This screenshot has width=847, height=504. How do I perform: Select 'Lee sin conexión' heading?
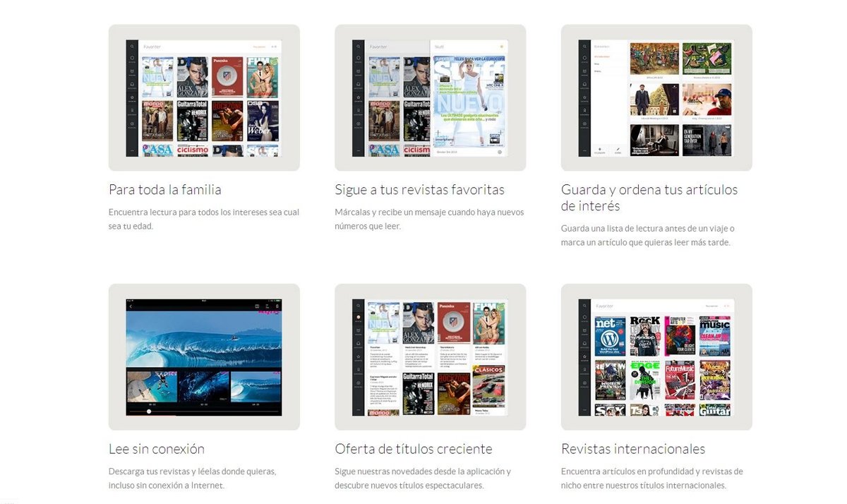pos(157,449)
